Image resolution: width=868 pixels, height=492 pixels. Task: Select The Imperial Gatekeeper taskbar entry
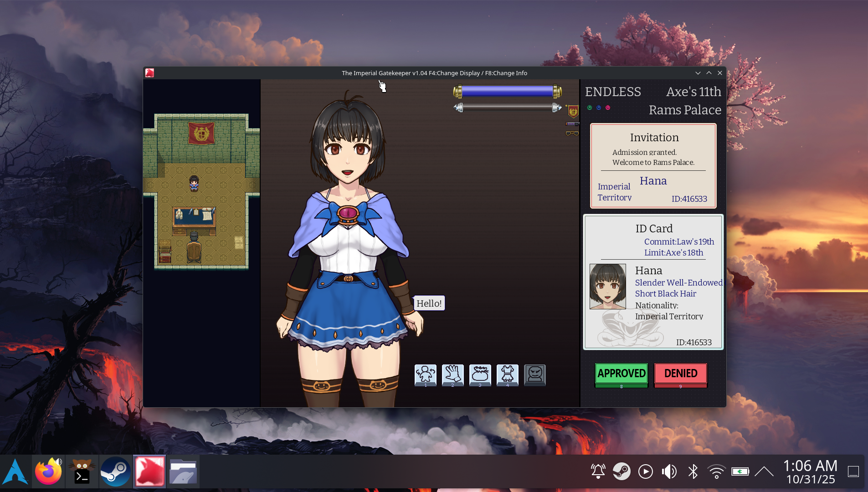pyautogui.click(x=149, y=472)
